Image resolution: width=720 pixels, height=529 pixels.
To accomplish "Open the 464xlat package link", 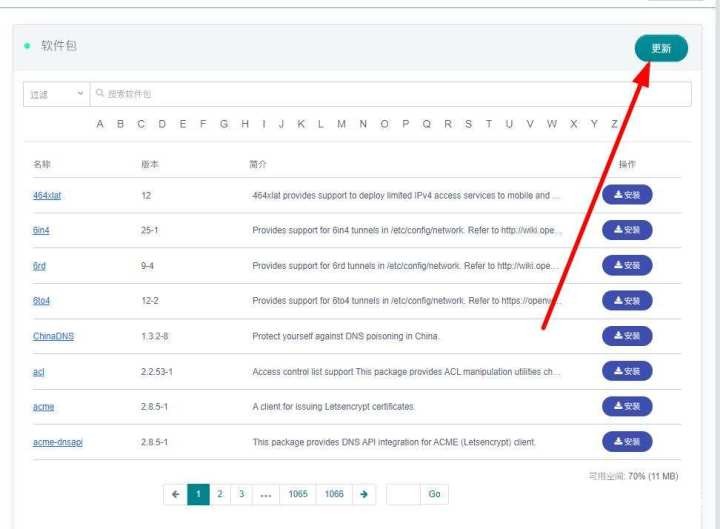I will [47, 196].
